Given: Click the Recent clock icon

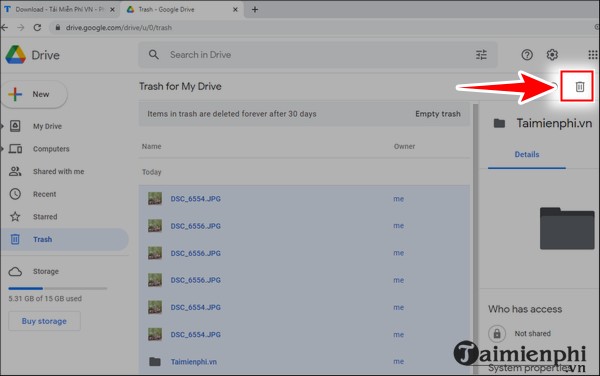Looking at the screenshot, I should [15, 194].
